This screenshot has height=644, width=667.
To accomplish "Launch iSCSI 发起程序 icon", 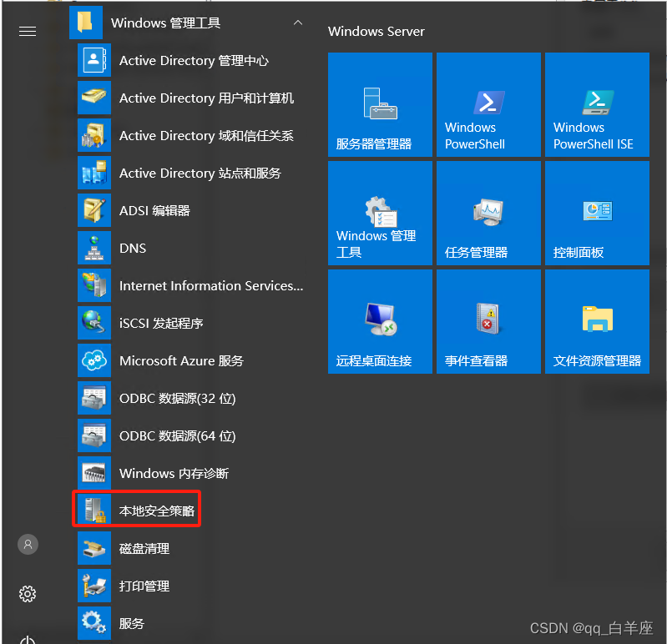I will (x=94, y=323).
